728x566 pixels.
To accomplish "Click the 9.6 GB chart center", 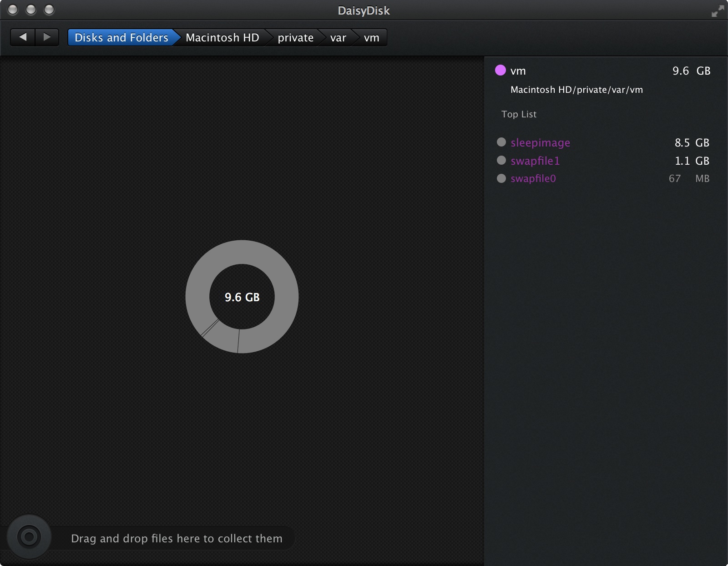I will coord(242,297).
